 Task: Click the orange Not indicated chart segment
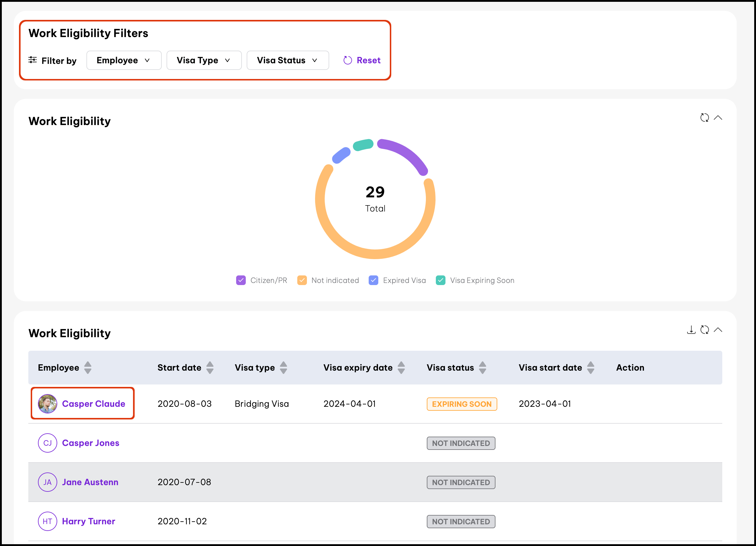pos(375,254)
